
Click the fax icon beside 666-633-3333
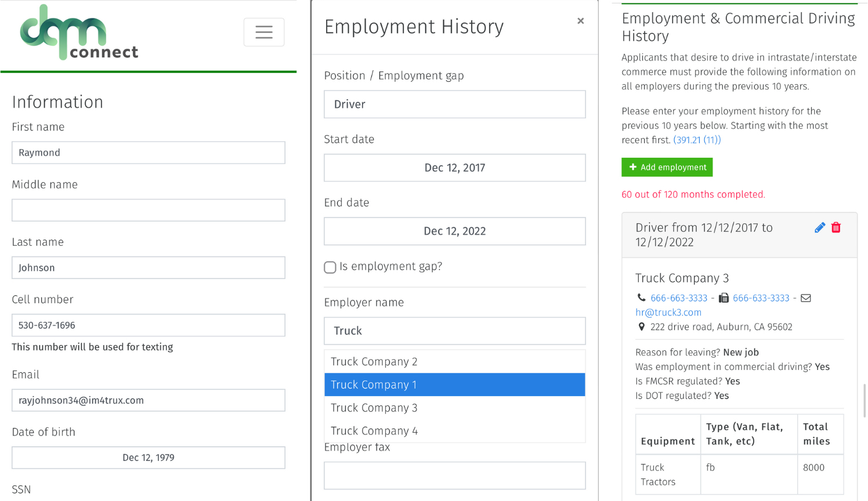[724, 298]
